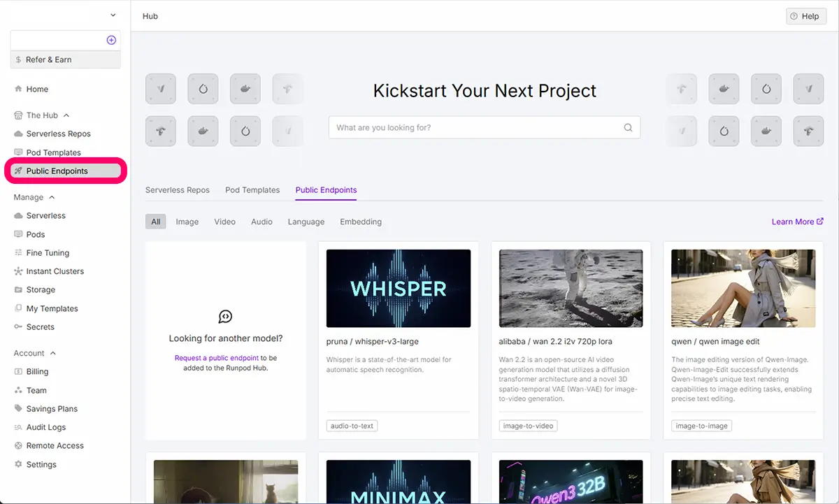Click the 'What are you looking for?' search field

[x=475, y=128]
